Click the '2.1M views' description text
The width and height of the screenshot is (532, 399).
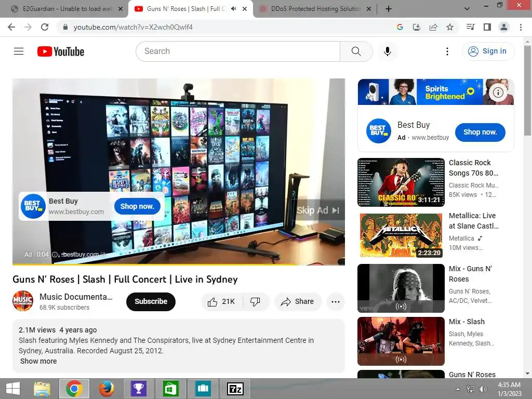[37, 330]
